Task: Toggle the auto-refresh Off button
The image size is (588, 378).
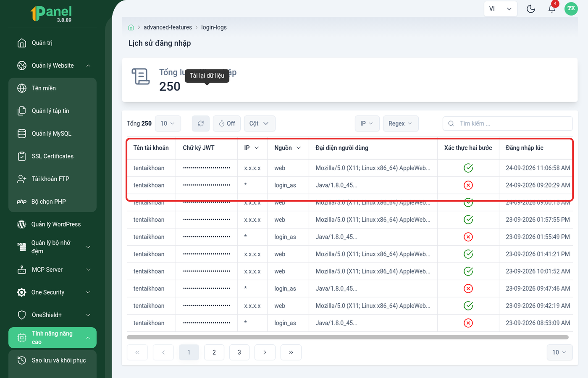Action: tap(227, 123)
